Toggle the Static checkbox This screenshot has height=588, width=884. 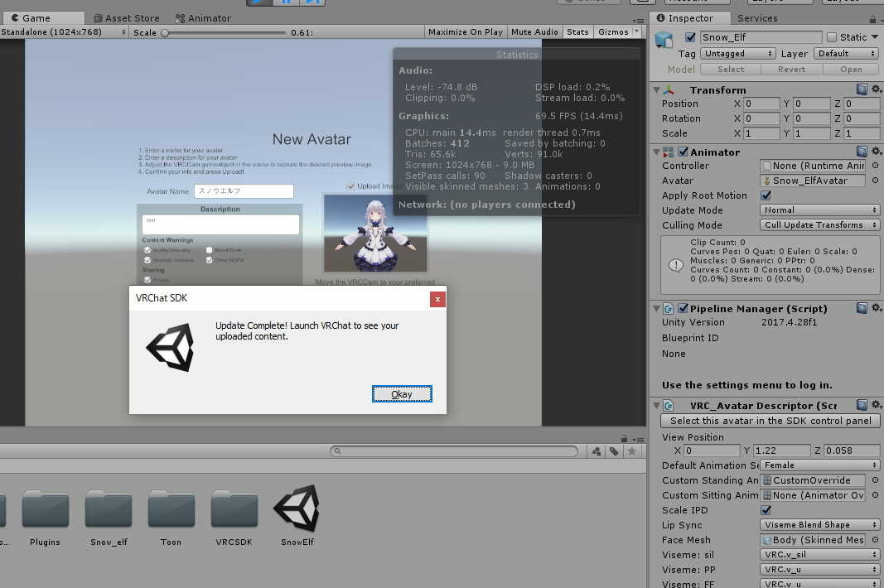(x=832, y=37)
